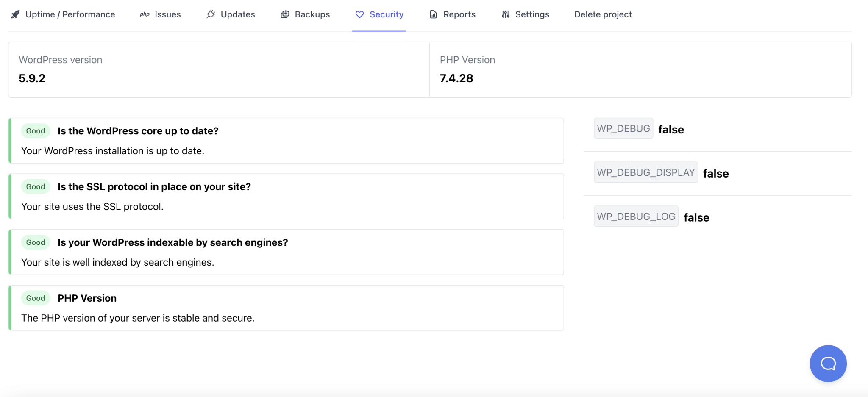
Task: Open the Settings tab
Action: point(525,14)
